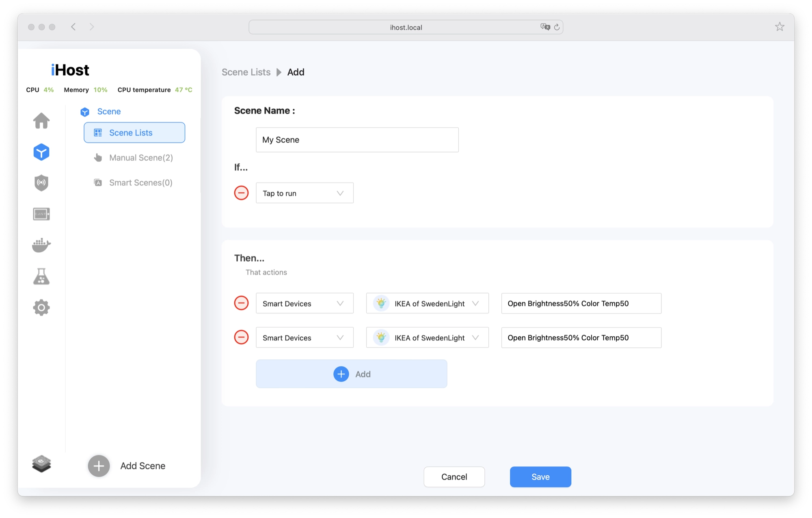Open the first Smart Devices dropdown
This screenshot has height=518, width=812.
[304, 303]
